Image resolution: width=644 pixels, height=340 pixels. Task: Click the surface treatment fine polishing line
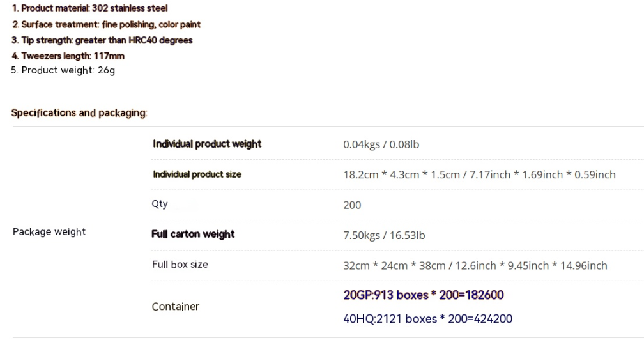click(x=106, y=24)
